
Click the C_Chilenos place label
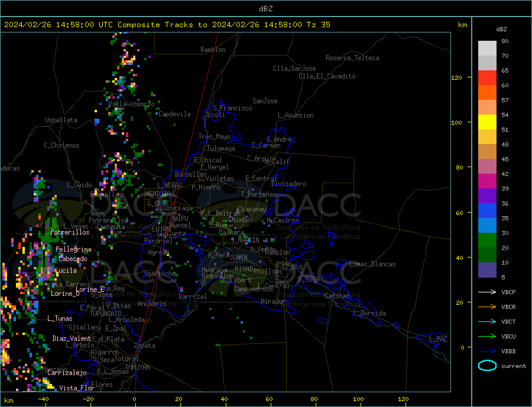pyautogui.click(x=61, y=145)
